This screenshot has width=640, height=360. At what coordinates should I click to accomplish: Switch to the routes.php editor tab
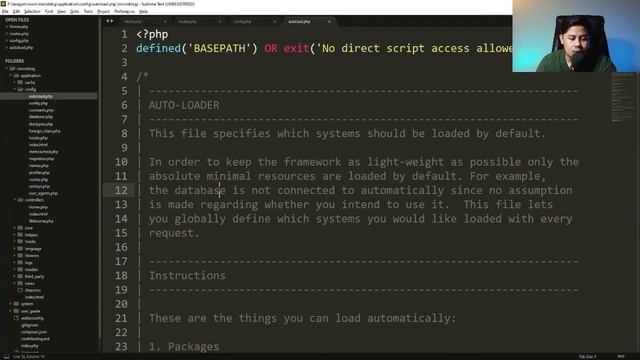tap(188, 22)
